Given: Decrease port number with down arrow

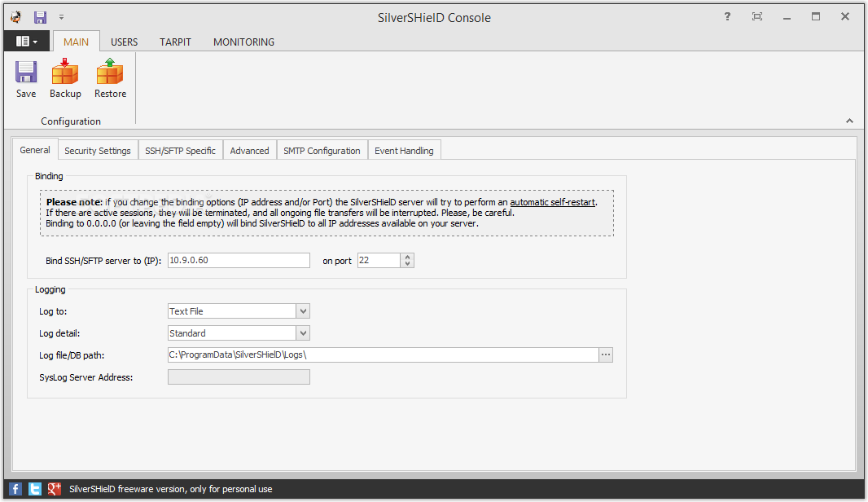Looking at the screenshot, I should pos(407,264).
